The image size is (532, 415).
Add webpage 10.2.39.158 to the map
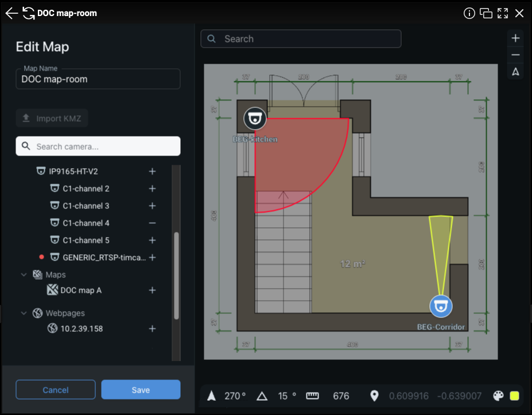point(152,328)
